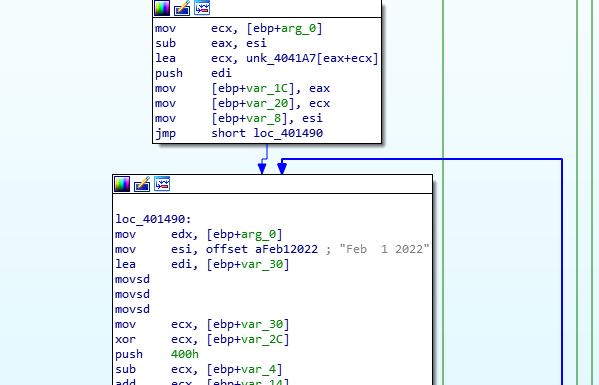The height and width of the screenshot is (385, 599).
Task: Select the lea mnemonic in upper block
Action: (165, 58)
